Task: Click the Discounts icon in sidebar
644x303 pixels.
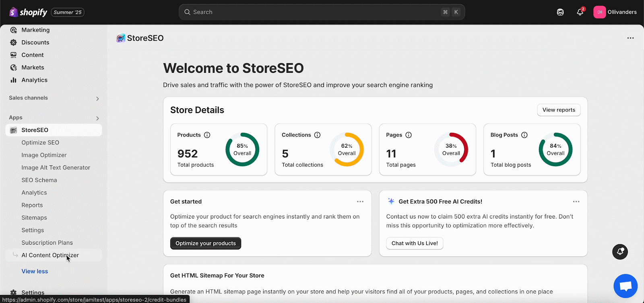Action: click(x=14, y=42)
